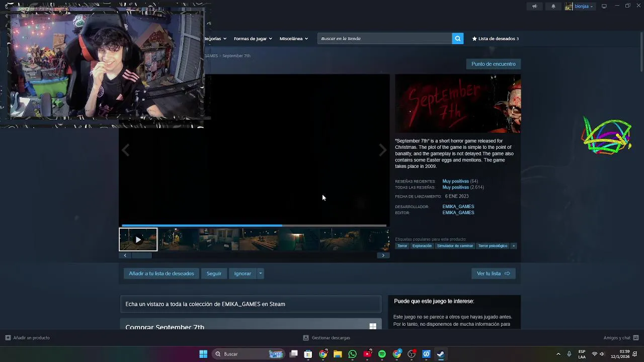The image size is (644, 362).
Task: Open the EMIKA_GAMES collection banner
Action: (x=251, y=304)
